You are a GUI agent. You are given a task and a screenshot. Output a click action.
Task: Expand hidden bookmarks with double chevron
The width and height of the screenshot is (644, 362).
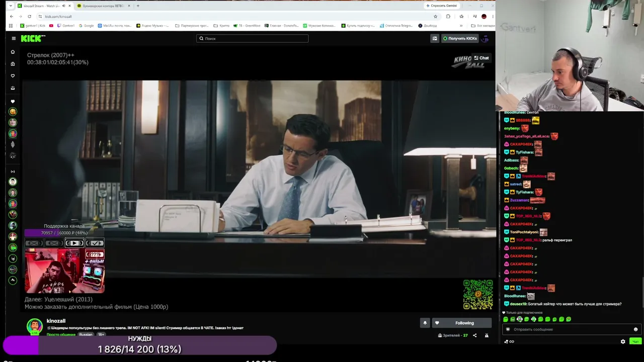pos(461,26)
